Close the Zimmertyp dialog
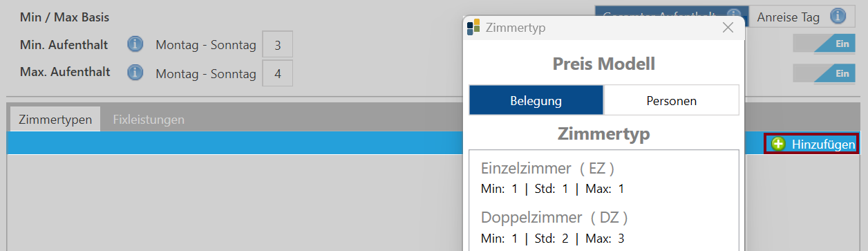 tap(728, 28)
